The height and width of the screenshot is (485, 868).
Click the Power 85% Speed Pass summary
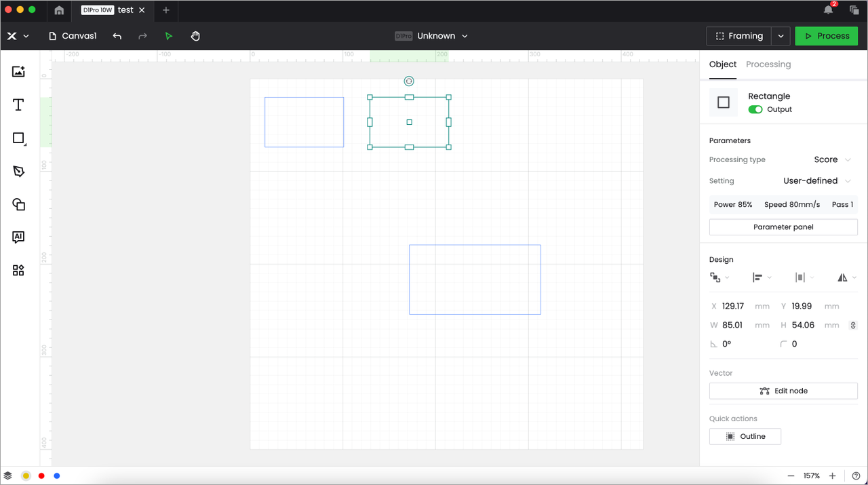[783, 204]
